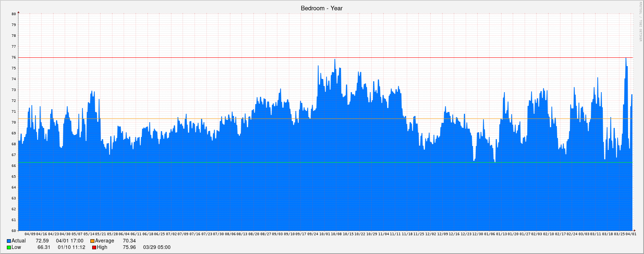Click the 60 label on the y-axis
Viewport: 644px width, 254px height.
coord(14,231)
